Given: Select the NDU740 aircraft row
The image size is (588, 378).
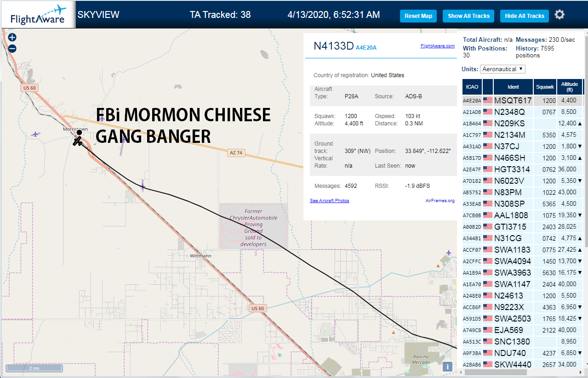Looking at the screenshot, I should point(523,353).
